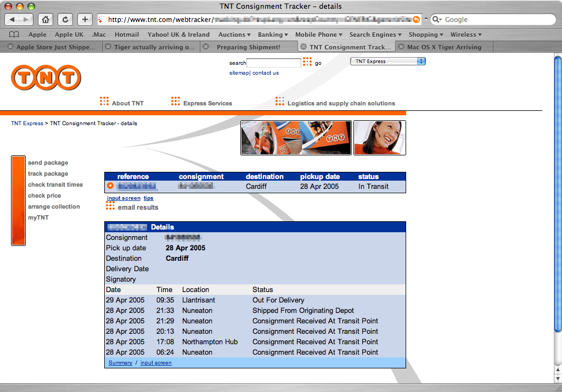This screenshot has width=562, height=392.
Task: Click the scroll down arrow
Action: coord(558,379)
